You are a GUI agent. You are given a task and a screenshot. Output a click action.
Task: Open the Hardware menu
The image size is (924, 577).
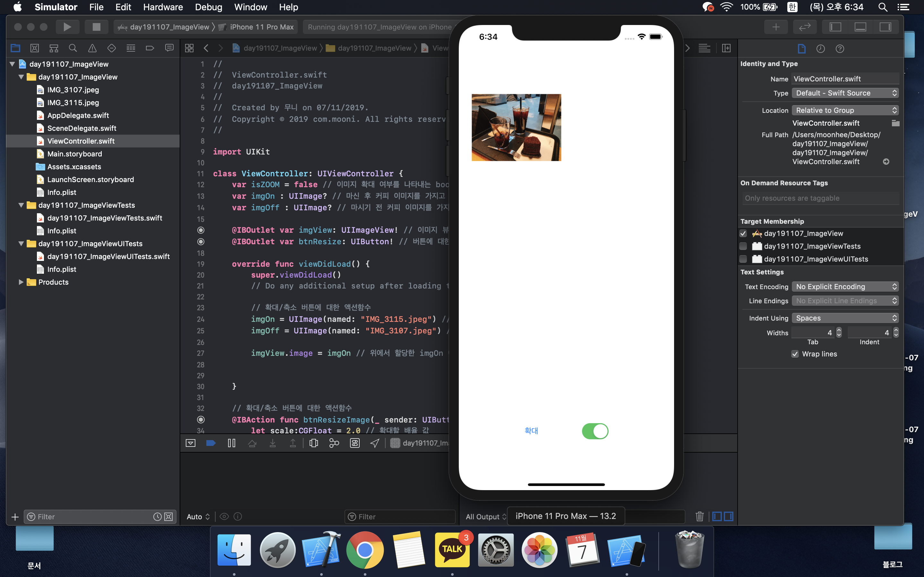tap(163, 7)
